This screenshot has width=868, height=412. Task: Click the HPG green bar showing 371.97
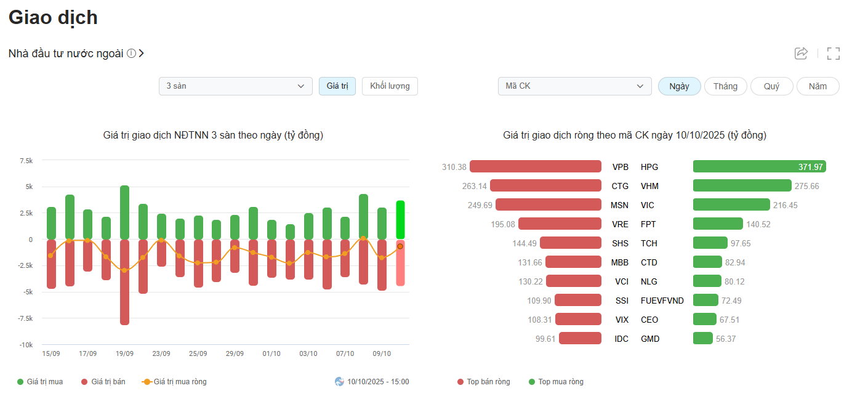click(759, 167)
